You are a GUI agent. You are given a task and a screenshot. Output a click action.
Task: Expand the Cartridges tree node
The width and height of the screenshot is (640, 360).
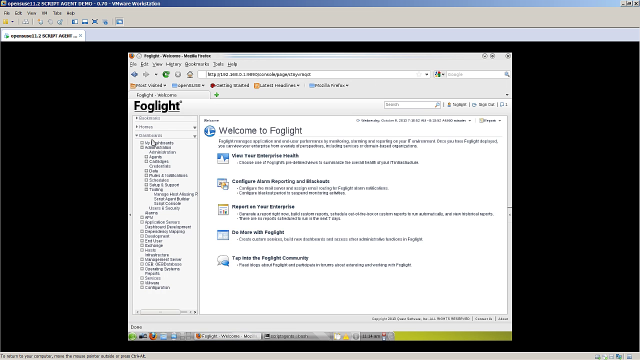(146, 162)
